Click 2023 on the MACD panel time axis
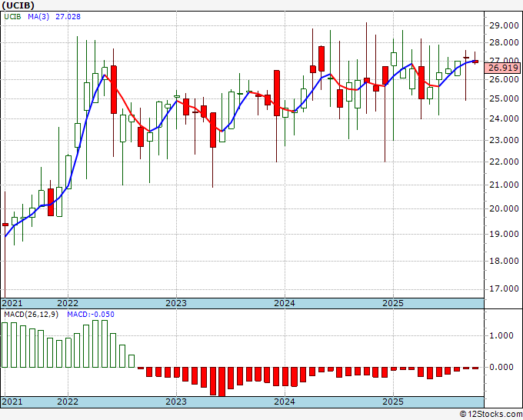This screenshot has width=523, height=420. pos(176,402)
